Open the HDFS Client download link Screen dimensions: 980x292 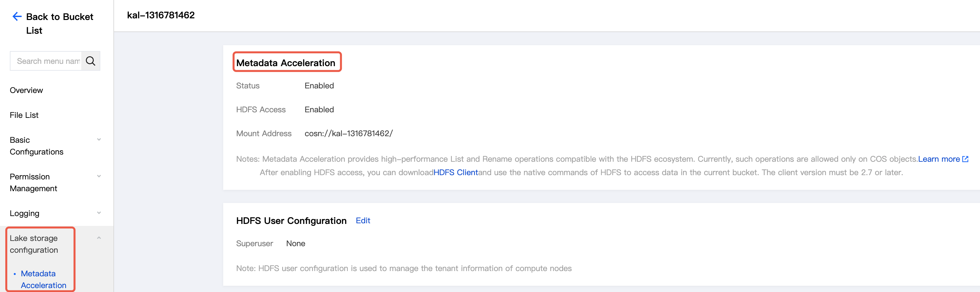(455, 172)
